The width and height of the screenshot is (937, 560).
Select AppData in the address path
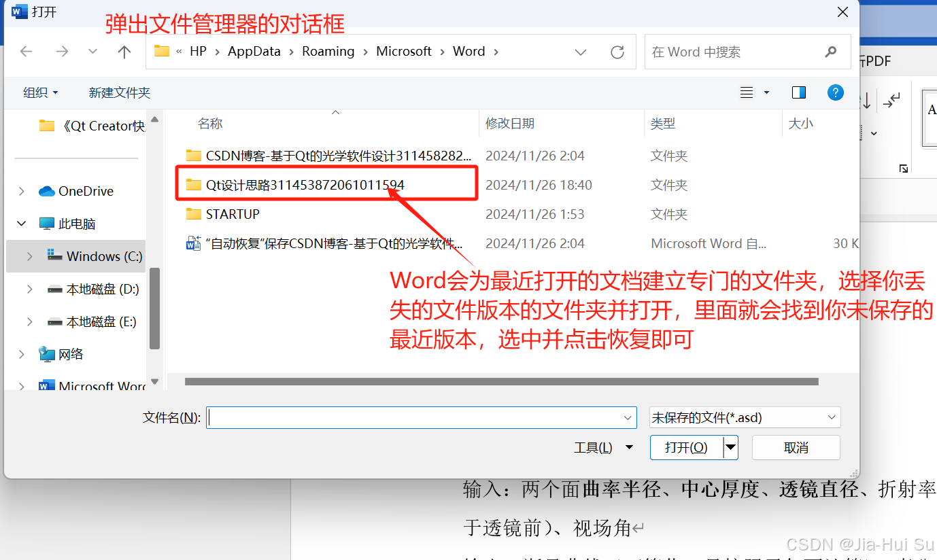(254, 51)
